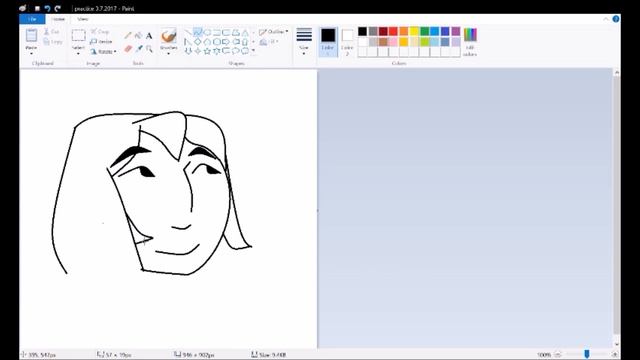Select the Pencil tool

pos(128,36)
